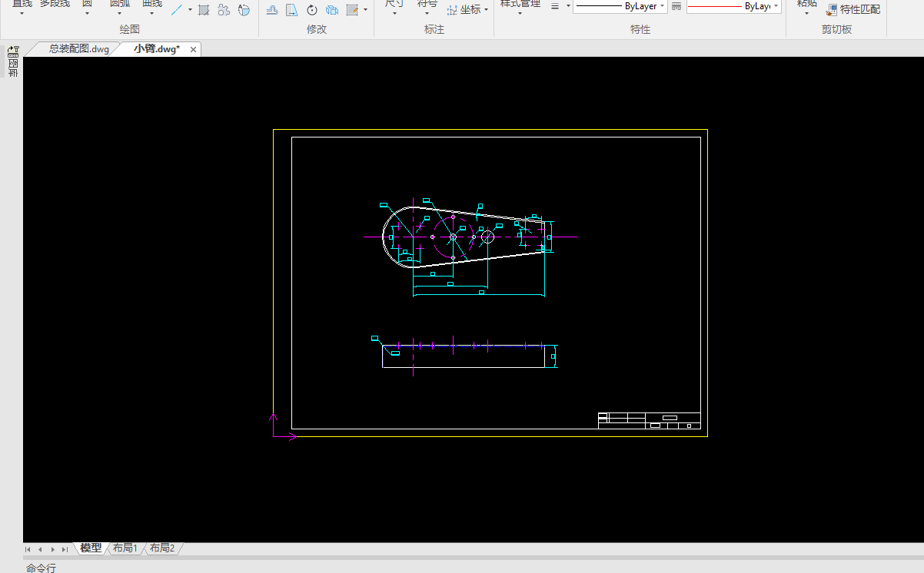Click the mirror icon in 修改 panel
The image size is (924, 573).
[291, 10]
